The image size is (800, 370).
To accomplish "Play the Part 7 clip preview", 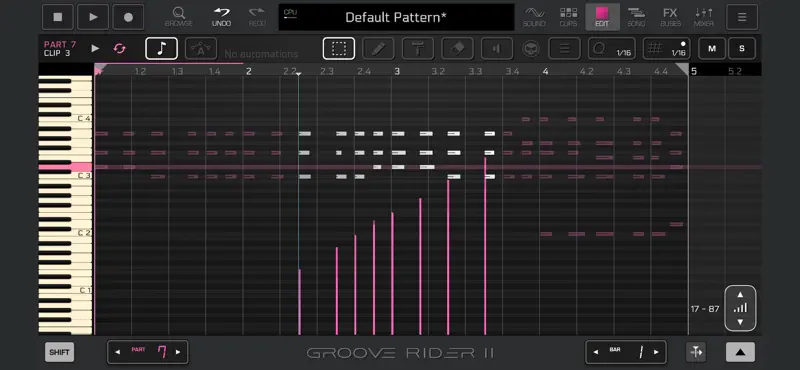I will (95, 48).
